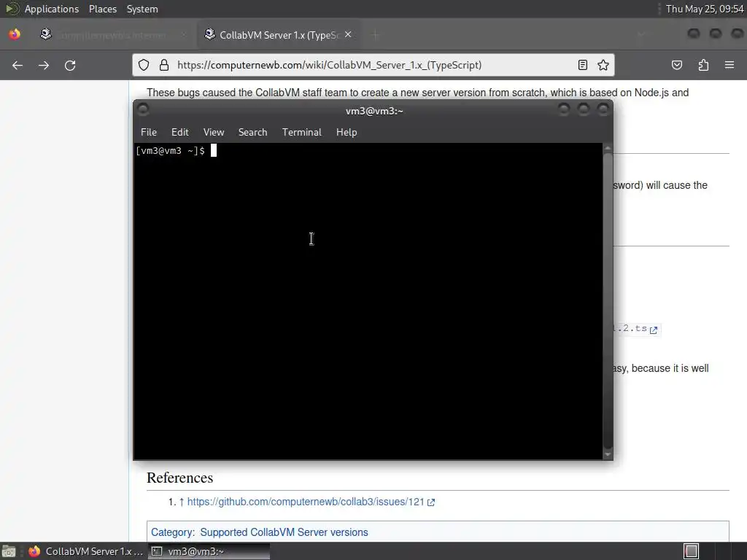Switch to CollabVM Server taskbar entry
The width and height of the screenshot is (747, 560).
click(x=86, y=551)
